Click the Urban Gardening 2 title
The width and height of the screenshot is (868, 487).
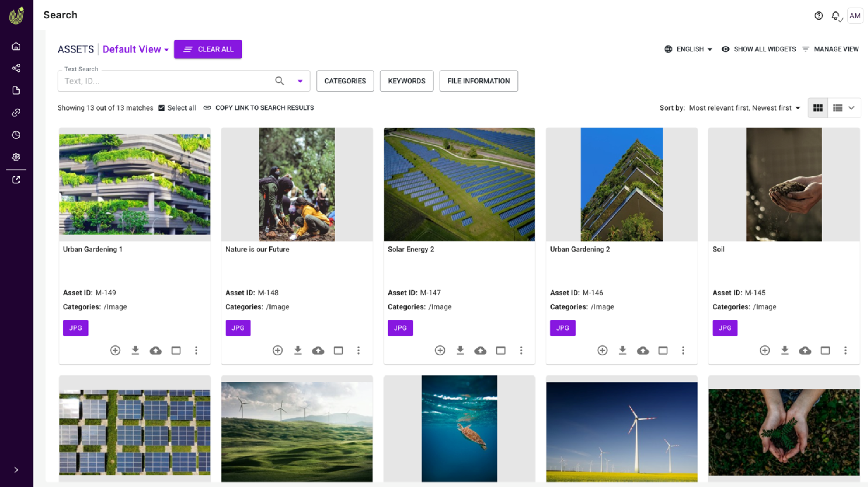point(580,249)
